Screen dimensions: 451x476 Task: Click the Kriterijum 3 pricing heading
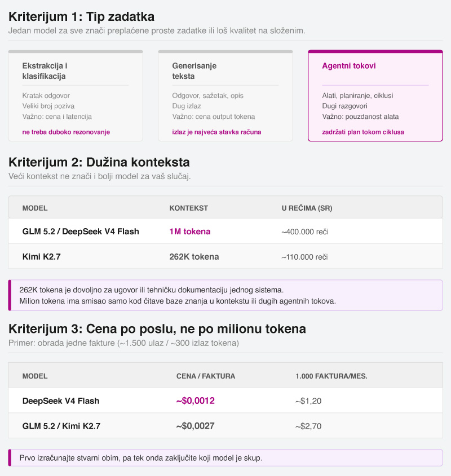click(157, 329)
